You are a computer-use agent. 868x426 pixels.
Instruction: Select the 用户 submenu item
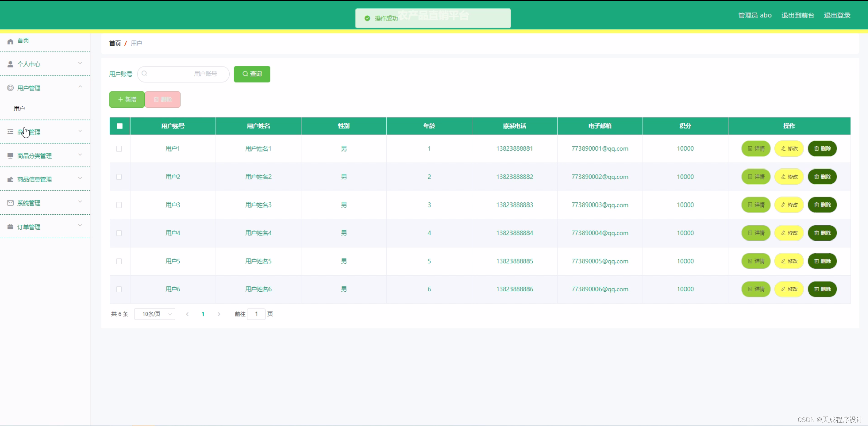click(19, 108)
